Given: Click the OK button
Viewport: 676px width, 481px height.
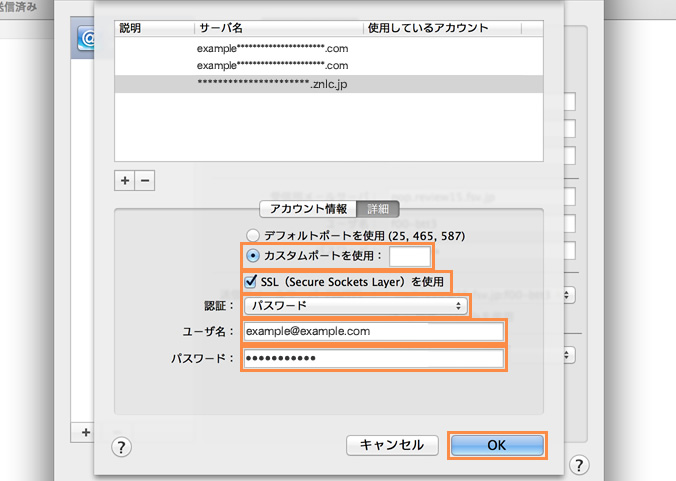Looking at the screenshot, I should pyautogui.click(x=497, y=445).
